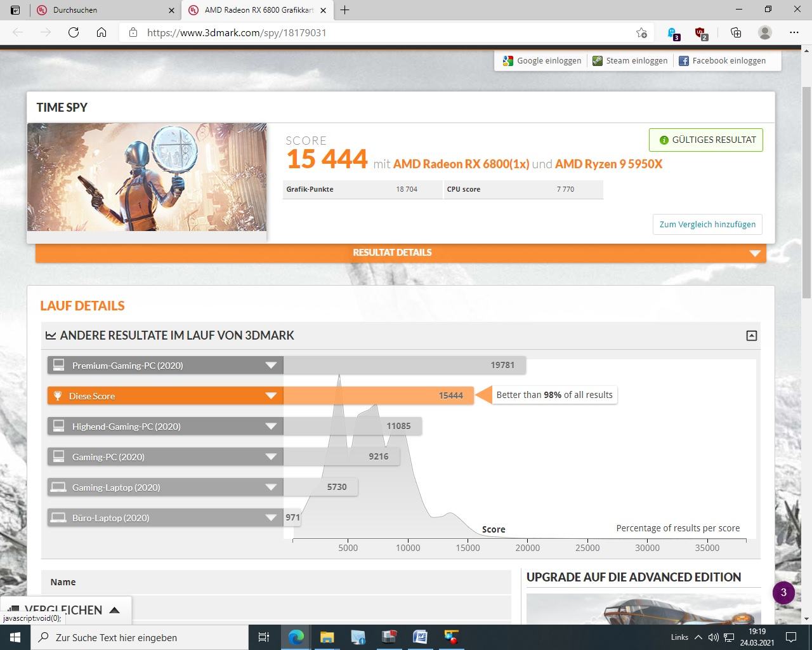Viewport: 812px width, 650px height.
Task: Reload the 3DMark page
Action: click(x=74, y=32)
